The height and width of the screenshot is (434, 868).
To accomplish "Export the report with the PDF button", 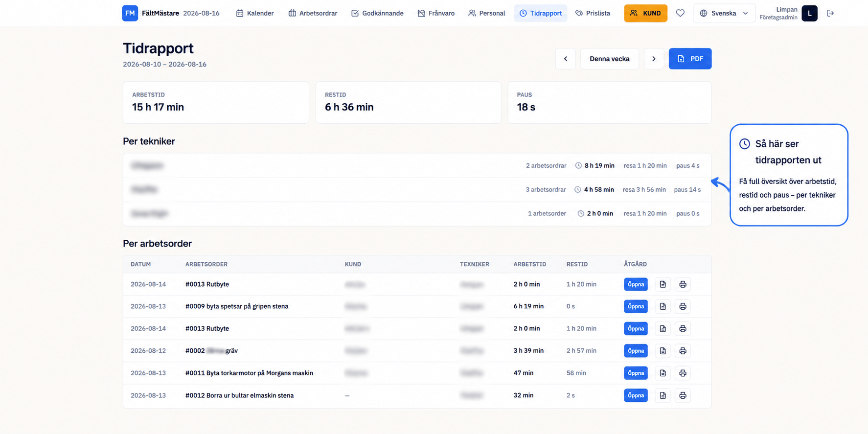I will (690, 59).
